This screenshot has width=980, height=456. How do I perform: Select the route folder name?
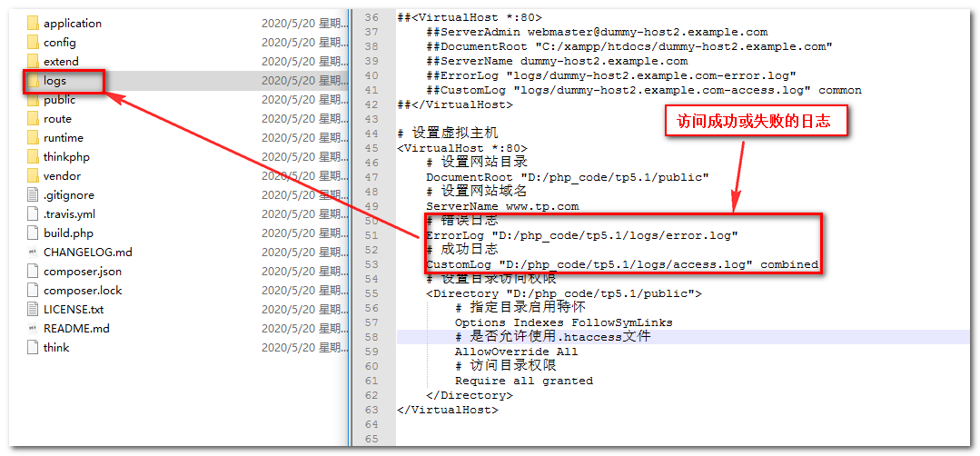[x=57, y=119]
